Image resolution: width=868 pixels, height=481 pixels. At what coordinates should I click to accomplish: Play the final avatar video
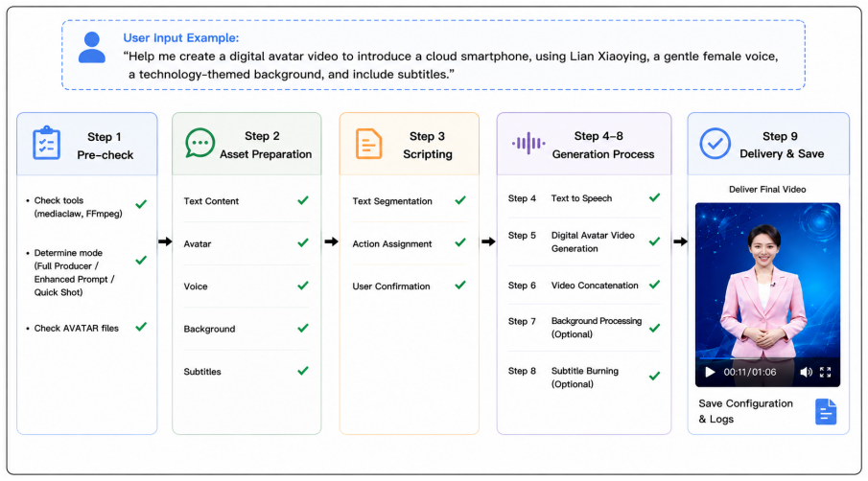(710, 372)
